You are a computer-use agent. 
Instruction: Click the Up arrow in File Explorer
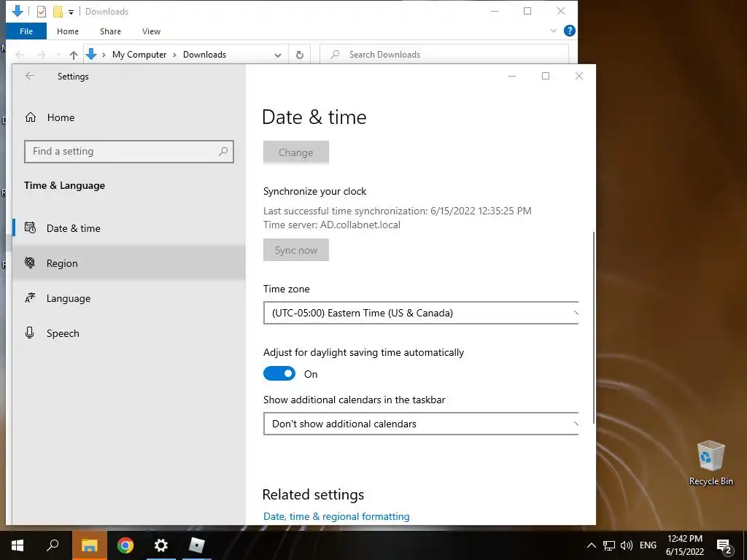coord(74,55)
